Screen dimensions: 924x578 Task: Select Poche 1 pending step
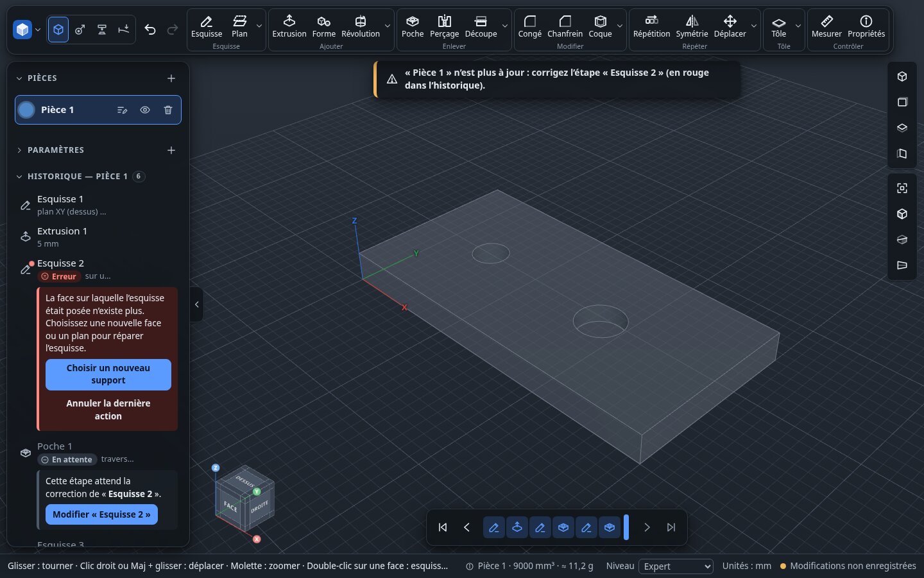[x=98, y=453]
